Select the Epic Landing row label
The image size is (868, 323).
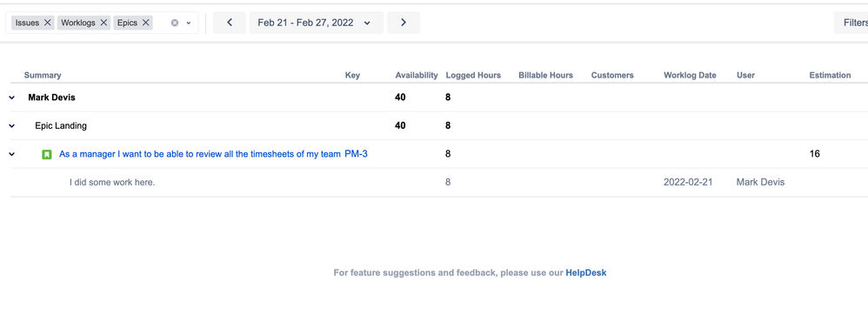click(x=61, y=125)
